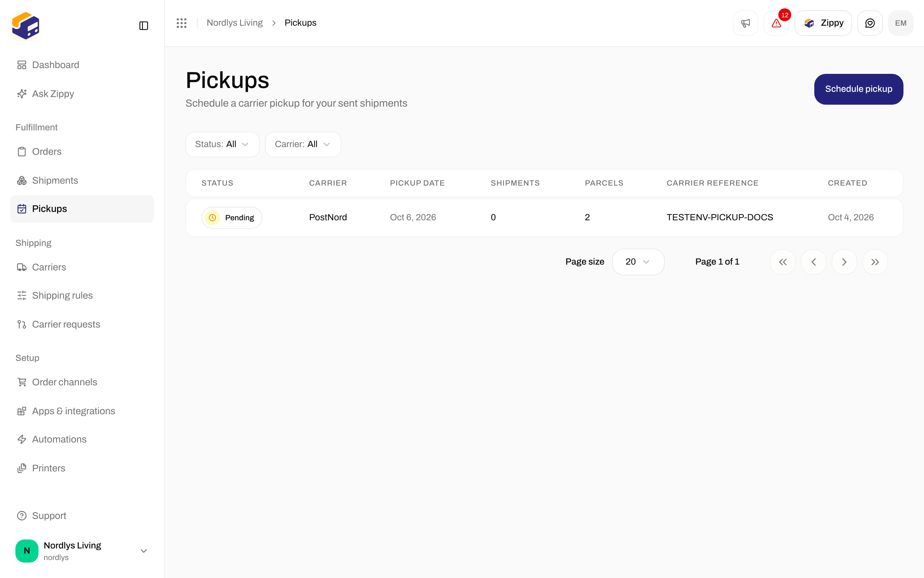Navigate to Orders

tap(82, 152)
